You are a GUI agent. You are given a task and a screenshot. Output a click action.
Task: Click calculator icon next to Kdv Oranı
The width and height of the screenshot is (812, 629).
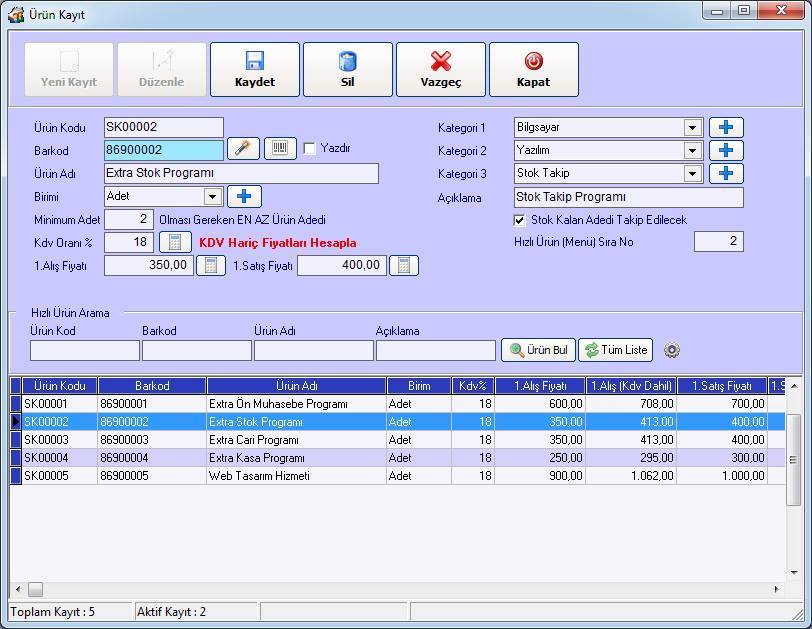coord(175,242)
